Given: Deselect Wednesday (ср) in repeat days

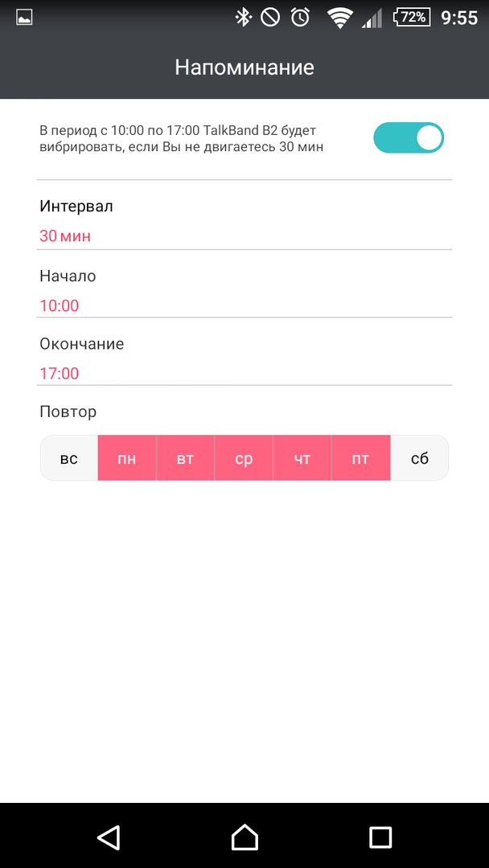Looking at the screenshot, I should (244, 459).
